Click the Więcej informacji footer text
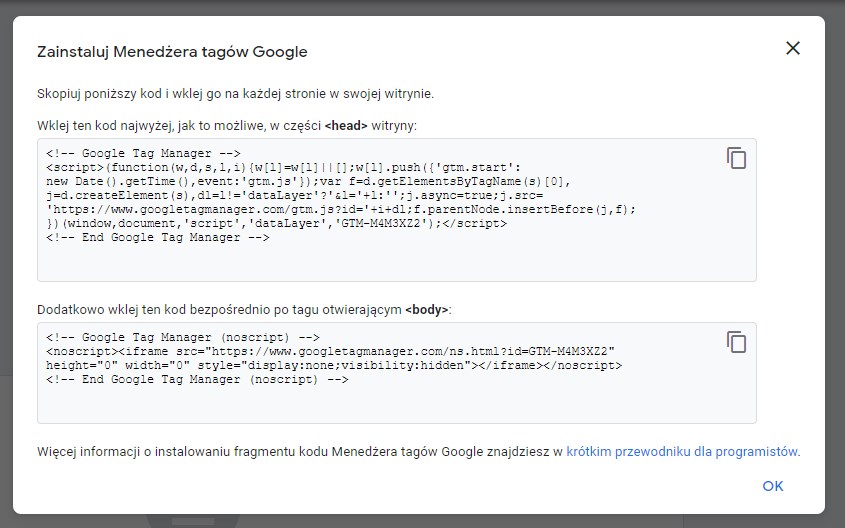845x528 pixels. point(300,451)
